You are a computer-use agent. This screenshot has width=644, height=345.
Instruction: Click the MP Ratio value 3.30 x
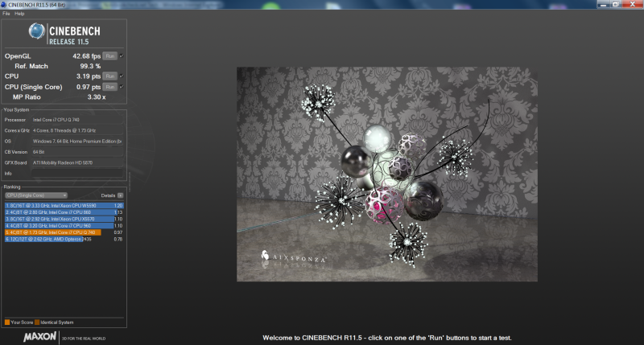(x=97, y=97)
